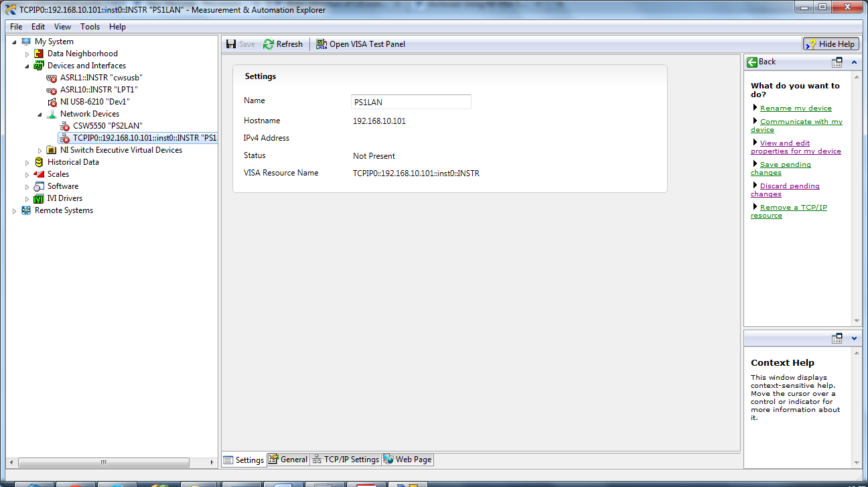Click the Context Help pane layout icon
The width and height of the screenshot is (868, 487).
837,338
